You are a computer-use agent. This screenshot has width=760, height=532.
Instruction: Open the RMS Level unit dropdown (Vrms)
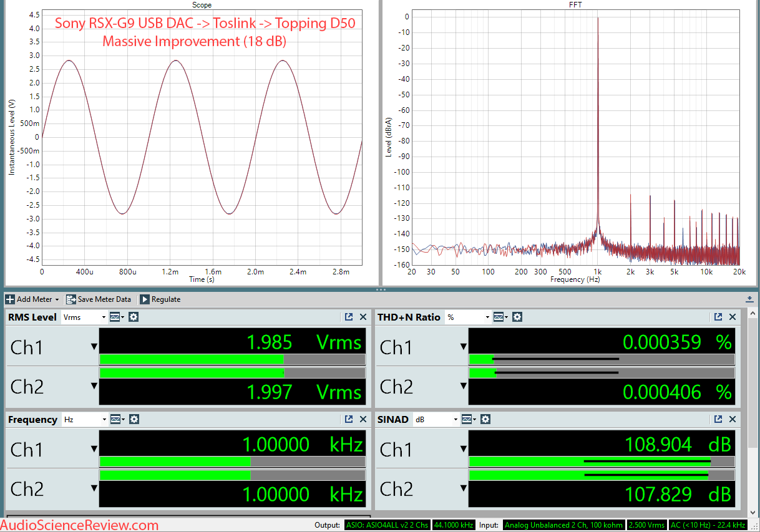click(84, 317)
